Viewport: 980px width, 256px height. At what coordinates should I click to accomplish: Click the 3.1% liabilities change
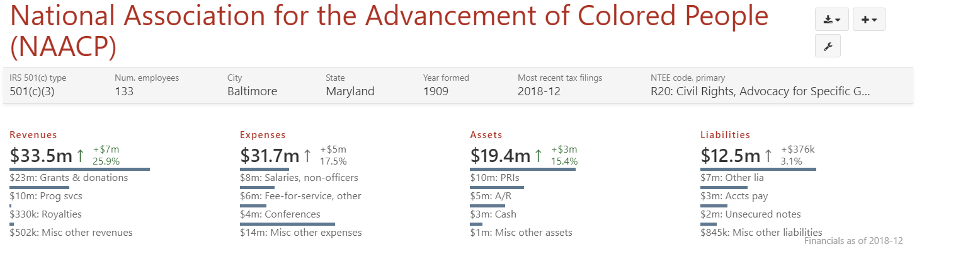click(791, 161)
